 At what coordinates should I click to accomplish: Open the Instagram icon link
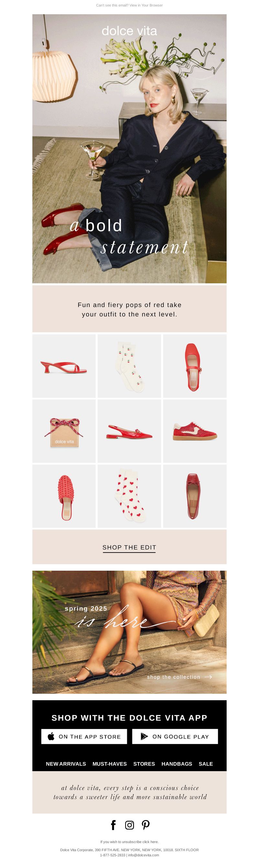129,825
